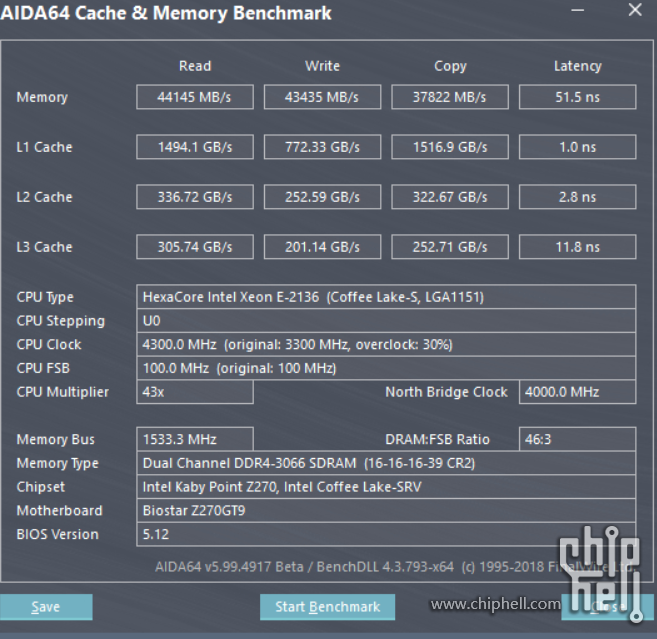Click CPU Multiplier value 43x

(195, 392)
